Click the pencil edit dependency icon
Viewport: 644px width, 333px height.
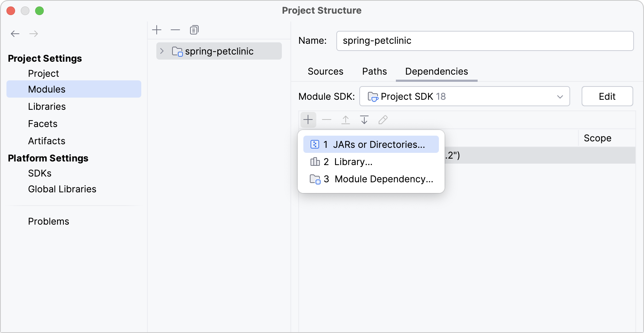[x=383, y=119]
